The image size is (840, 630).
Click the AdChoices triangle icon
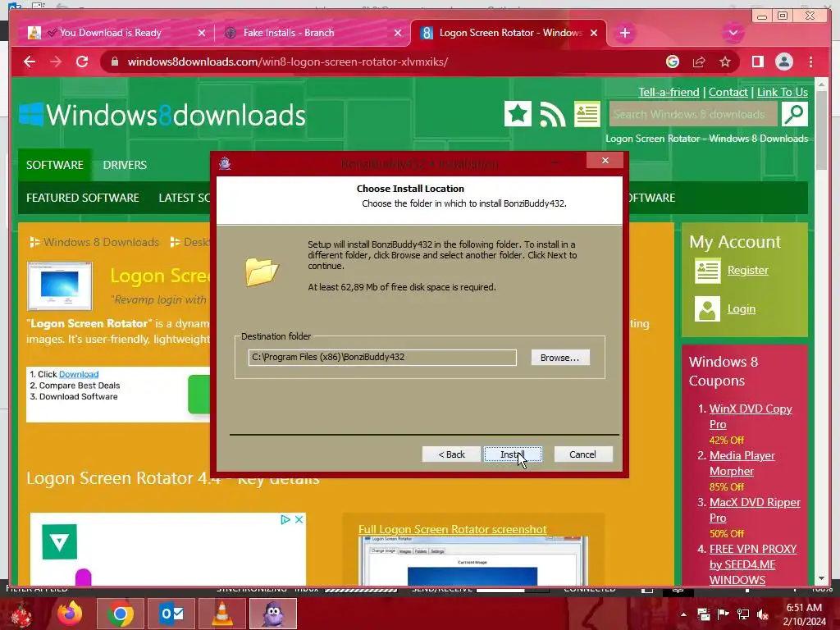(x=285, y=519)
